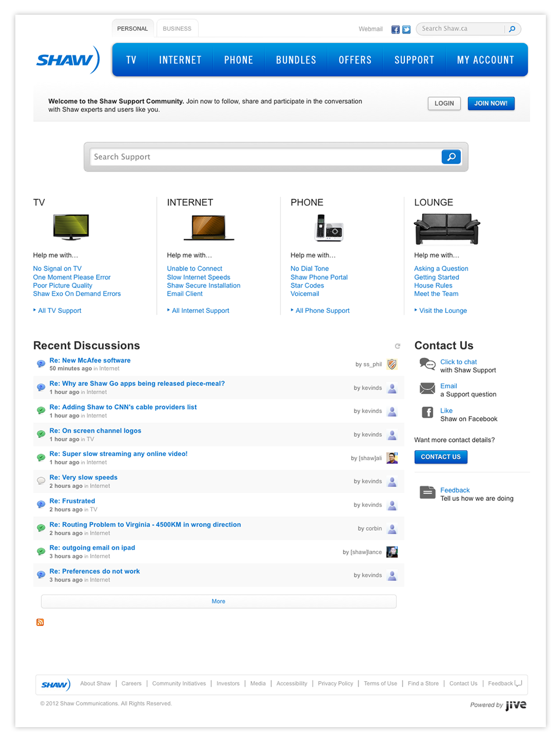Click the magnifier in the Search Shaw.ca box
The image size is (560, 746).
512,29
